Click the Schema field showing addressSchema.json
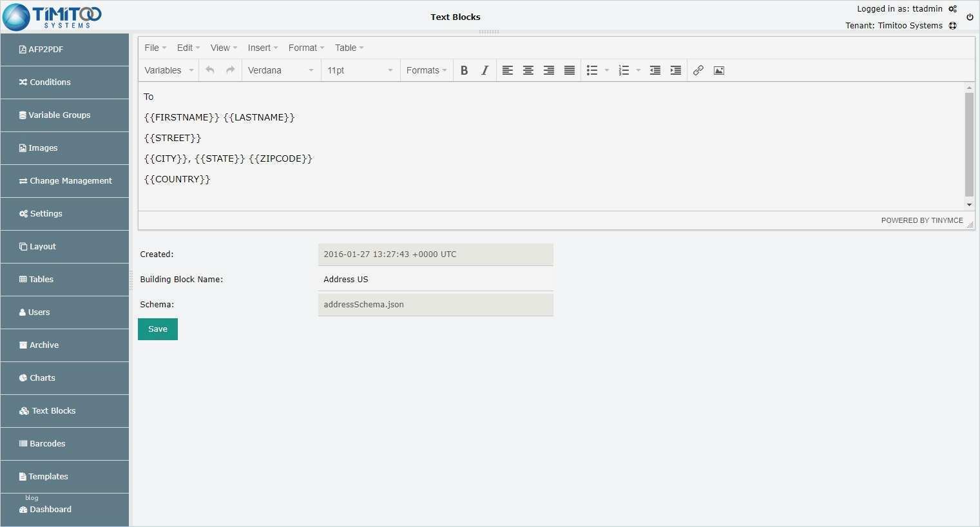 [x=436, y=305]
